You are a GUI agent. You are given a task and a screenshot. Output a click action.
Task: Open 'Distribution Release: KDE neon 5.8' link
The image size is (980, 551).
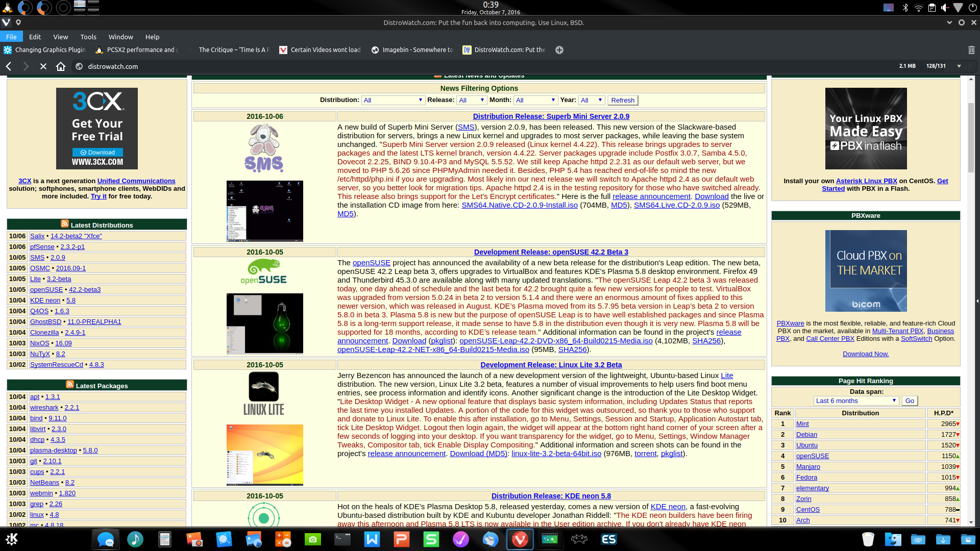click(551, 496)
